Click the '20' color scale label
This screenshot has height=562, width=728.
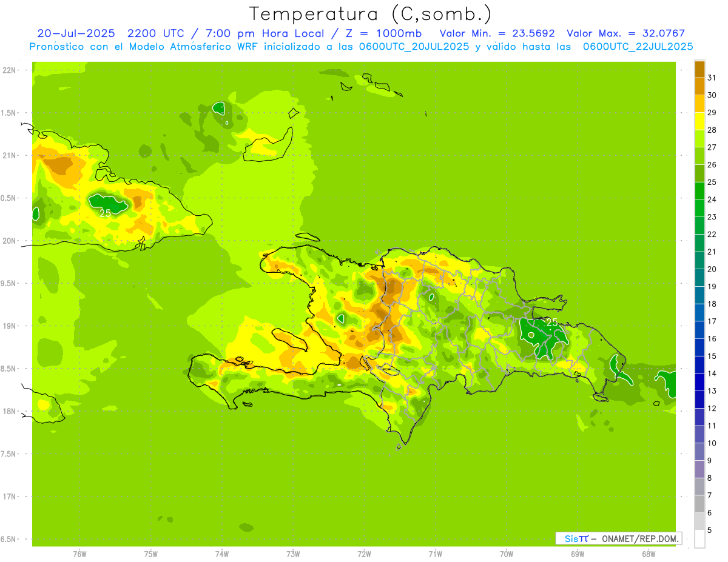tap(712, 269)
